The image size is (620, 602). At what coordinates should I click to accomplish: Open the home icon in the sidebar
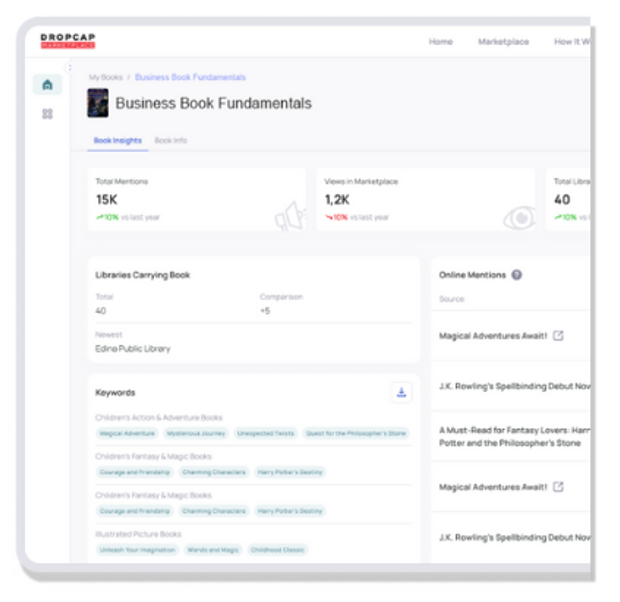(47, 85)
